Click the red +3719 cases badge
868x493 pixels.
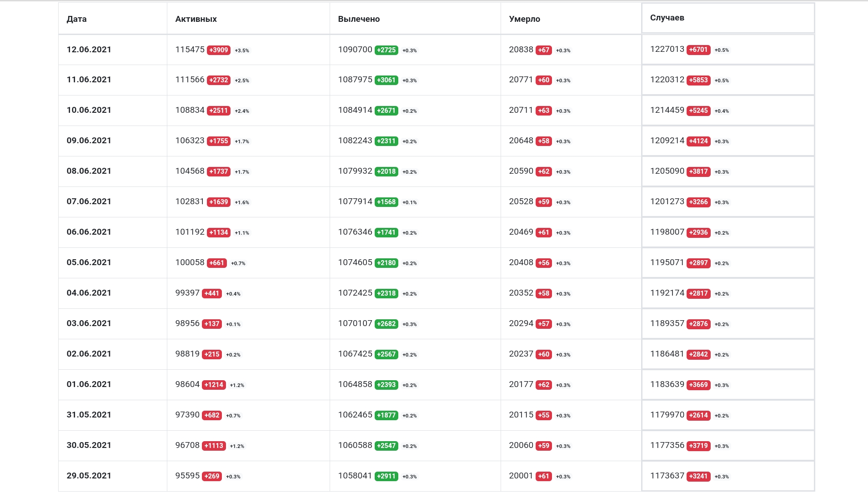[698, 446]
